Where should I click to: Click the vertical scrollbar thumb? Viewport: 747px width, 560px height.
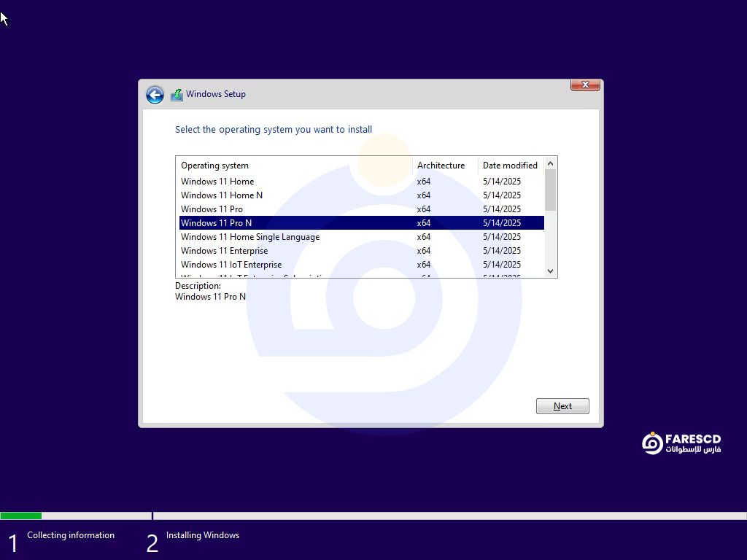point(550,190)
